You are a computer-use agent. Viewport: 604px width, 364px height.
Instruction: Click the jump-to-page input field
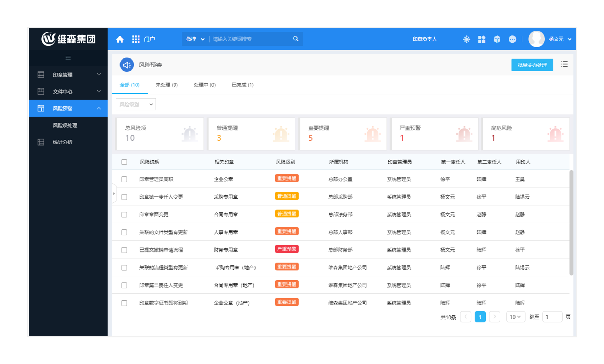552,317
